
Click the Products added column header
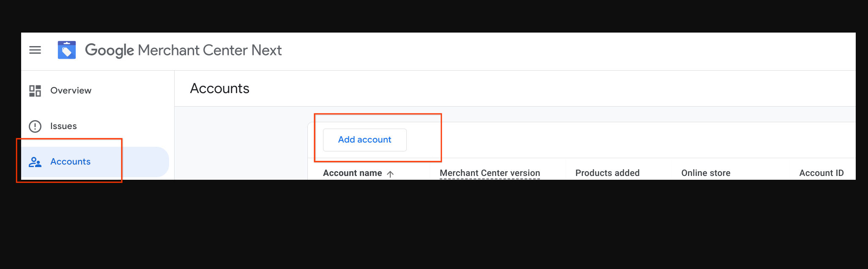coord(607,173)
